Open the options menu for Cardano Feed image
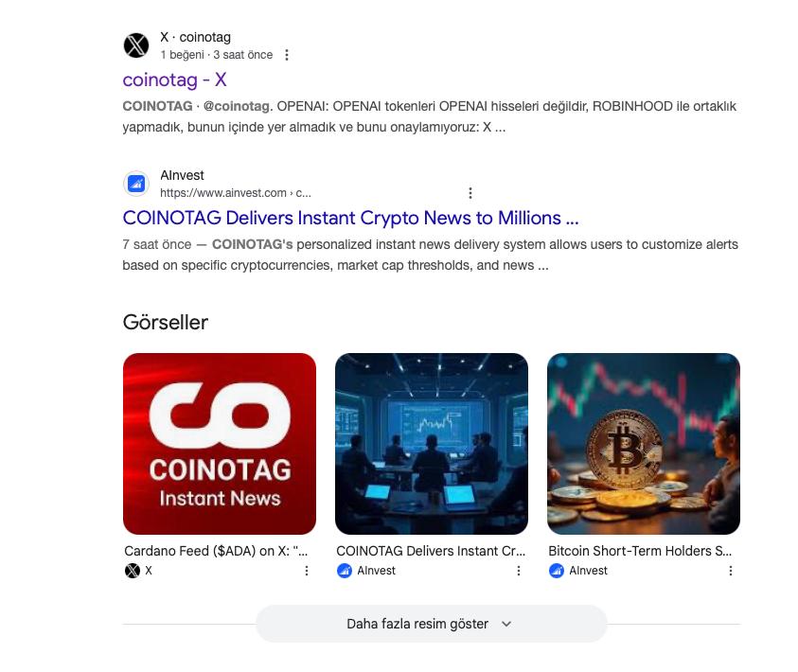The image size is (798, 672). [x=307, y=571]
